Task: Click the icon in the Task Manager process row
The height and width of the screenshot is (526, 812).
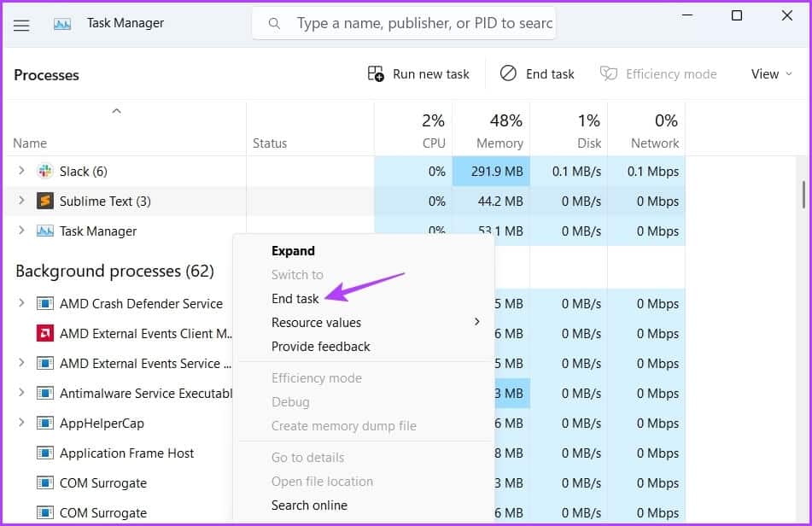Action: 45,231
